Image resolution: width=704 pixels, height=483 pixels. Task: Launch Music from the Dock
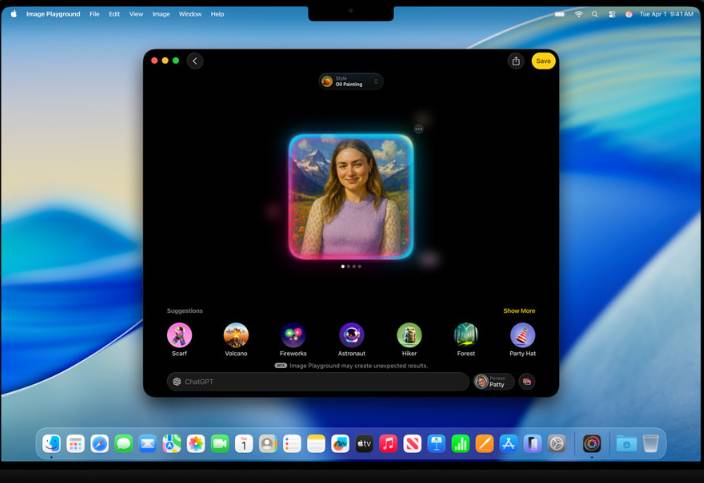click(388, 444)
